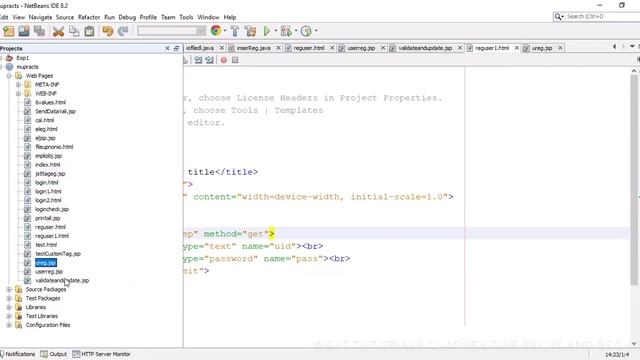Expand the Source Packages node
Image resolution: width=640 pixels, height=360 pixels.
[9, 289]
